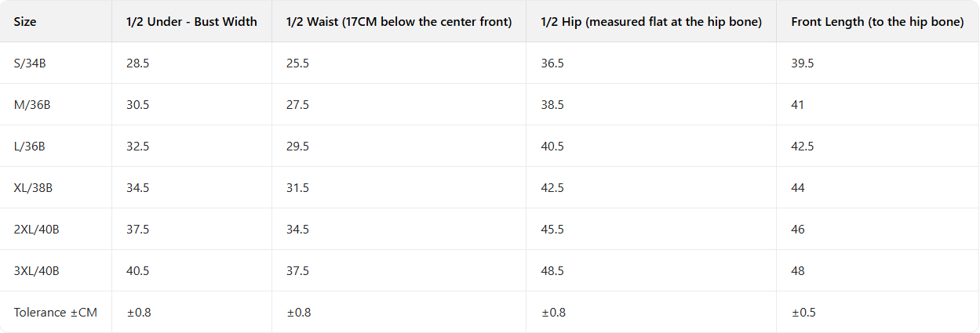Click the Size column header
This screenshot has height=333, width=980.
pos(25,21)
